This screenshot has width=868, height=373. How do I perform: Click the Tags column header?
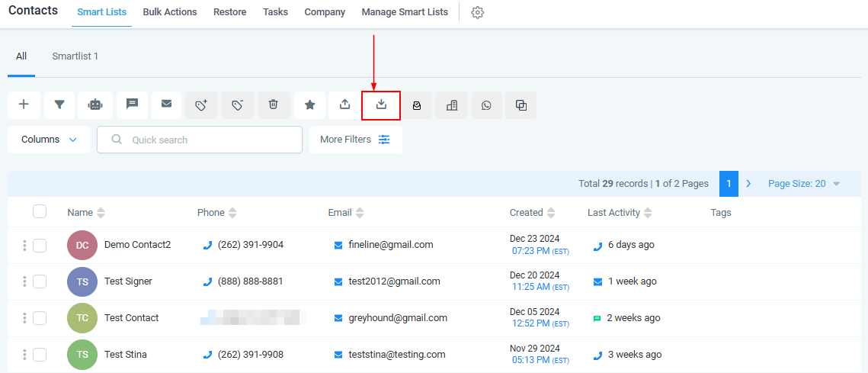(721, 212)
